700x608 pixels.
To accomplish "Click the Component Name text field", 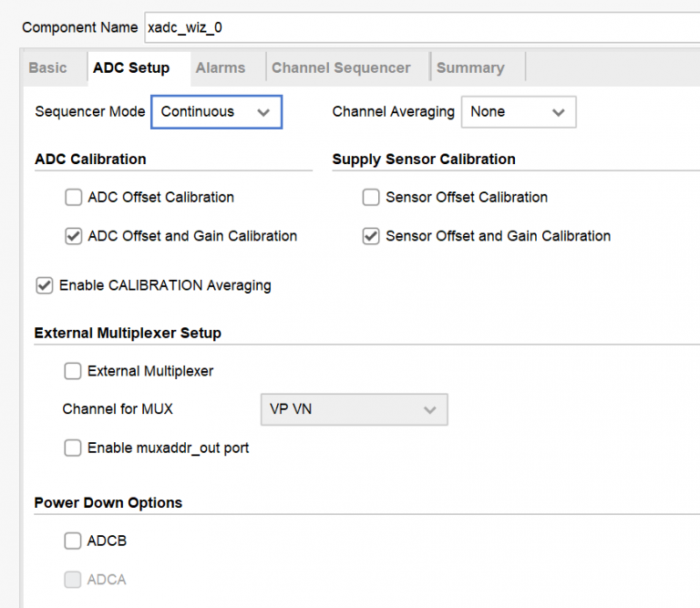I will coord(419,27).
